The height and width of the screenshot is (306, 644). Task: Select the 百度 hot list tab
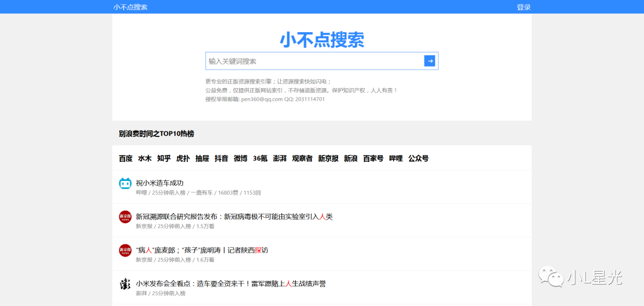(x=126, y=158)
